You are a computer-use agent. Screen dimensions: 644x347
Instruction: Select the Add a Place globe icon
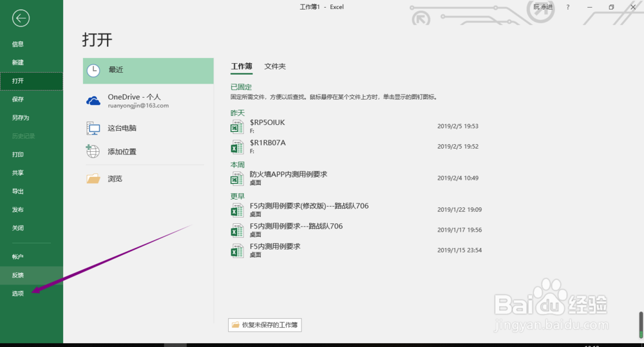coord(93,151)
